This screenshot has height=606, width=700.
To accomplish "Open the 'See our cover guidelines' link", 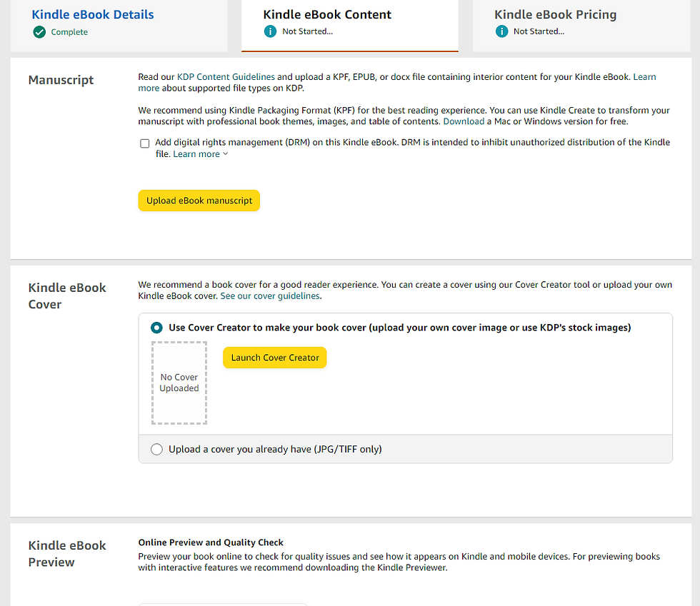I will pyautogui.click(x=269, y=296).
